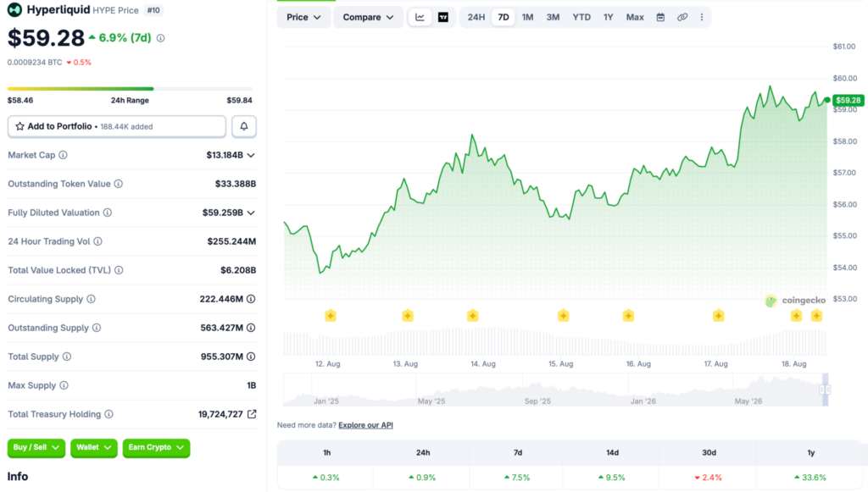Click the Circulating Supply info icon

(91, 299)
